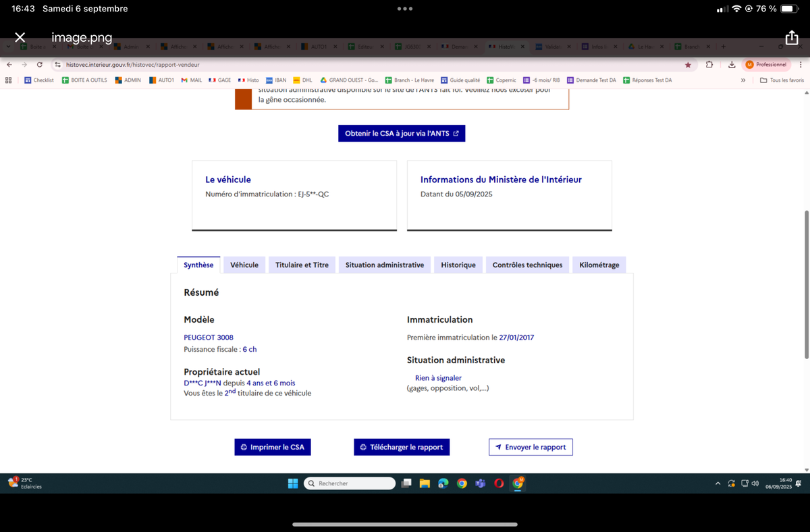810x532 pixels.
Task: Open File Explorer from the taskbar
Action: [425, 483]
